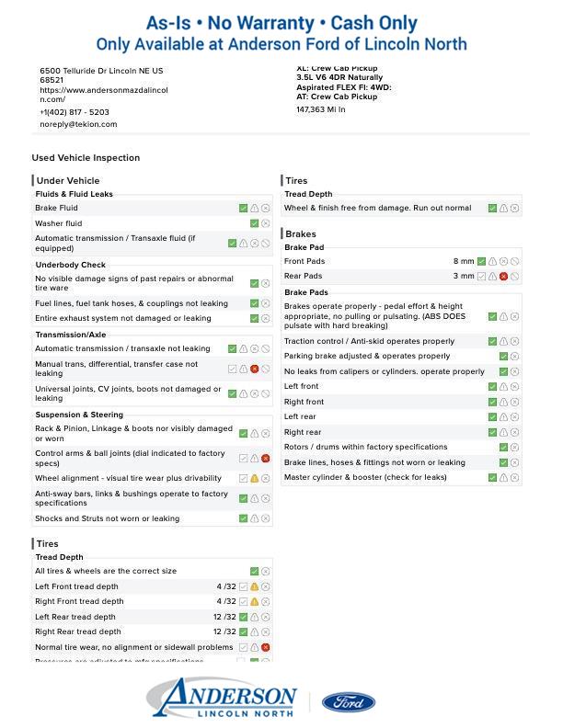Screen dimensions: 563x728
Task: Click the noreply@tekion.com email address
Action: [78, 124]
